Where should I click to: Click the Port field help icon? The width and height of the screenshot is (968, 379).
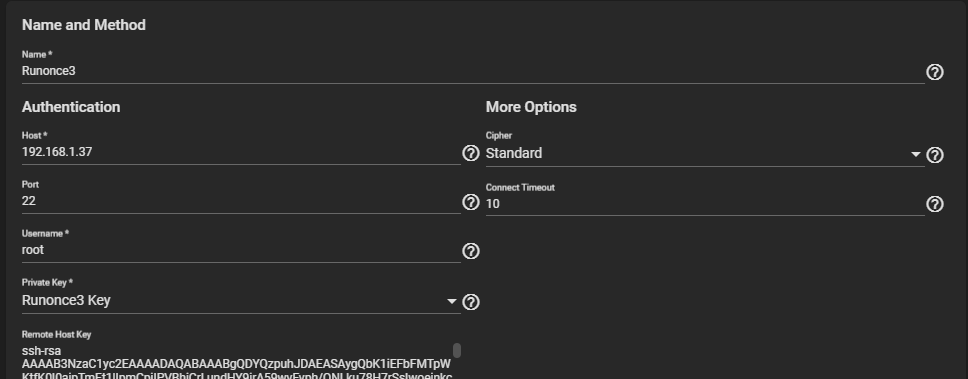471,202
